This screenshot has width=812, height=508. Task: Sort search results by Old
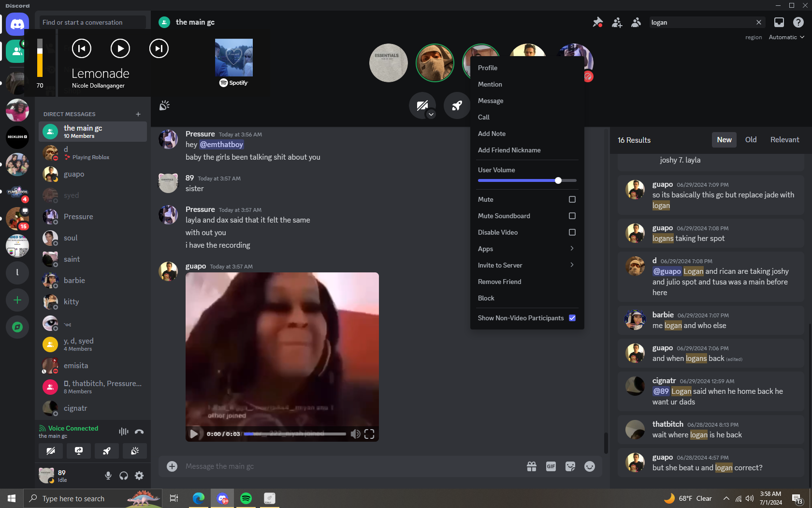[751, 140]
